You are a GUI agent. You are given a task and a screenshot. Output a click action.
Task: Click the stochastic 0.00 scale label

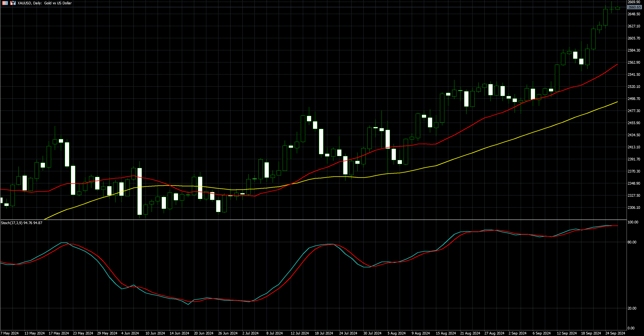[x=631, y=328]
